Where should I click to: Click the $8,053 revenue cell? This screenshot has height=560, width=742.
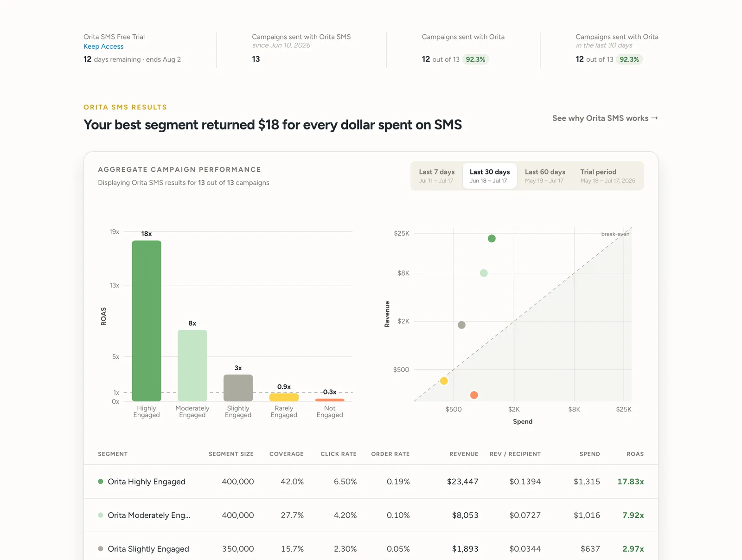click(x=465, y=515)
